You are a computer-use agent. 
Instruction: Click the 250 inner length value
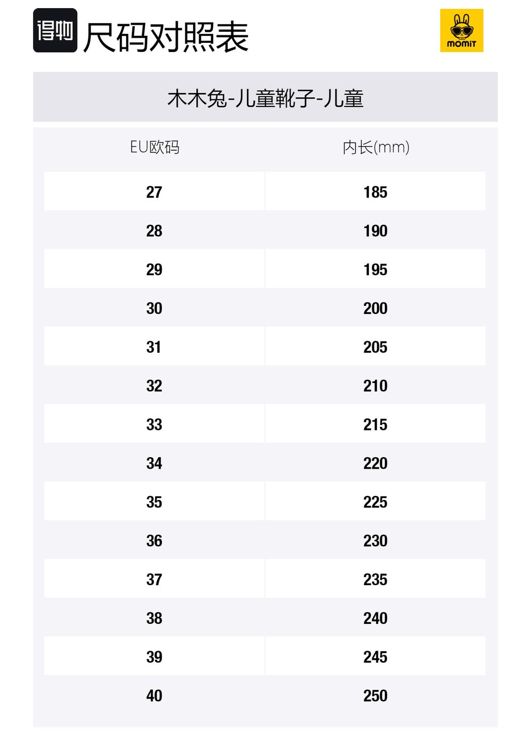coord(375,696)
